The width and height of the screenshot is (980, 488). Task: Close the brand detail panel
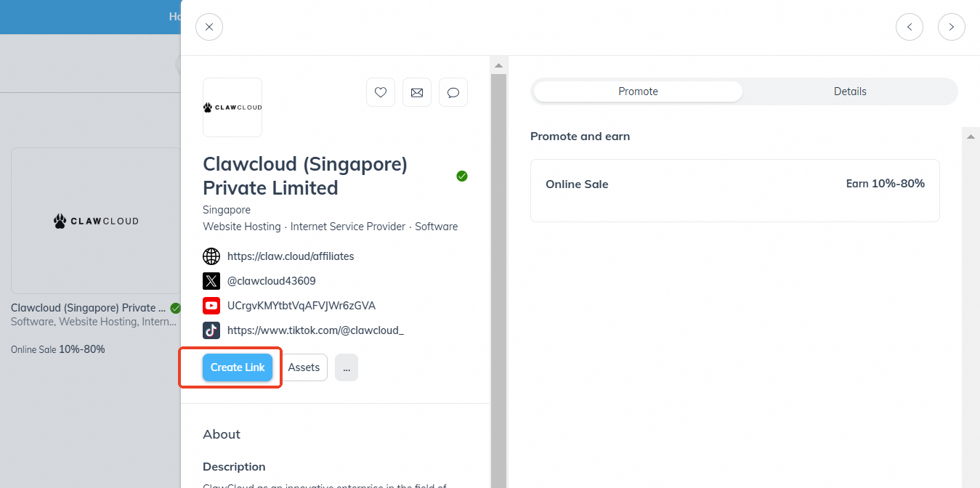point(209,28)
